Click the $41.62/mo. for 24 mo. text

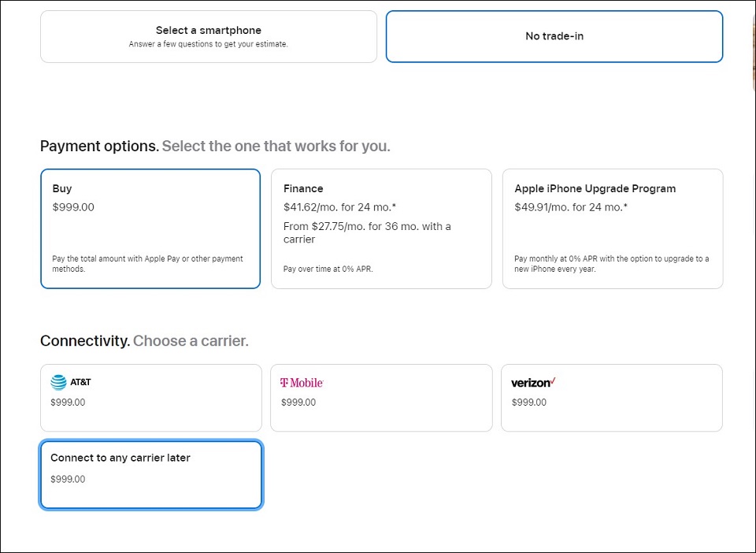(339, 207)
